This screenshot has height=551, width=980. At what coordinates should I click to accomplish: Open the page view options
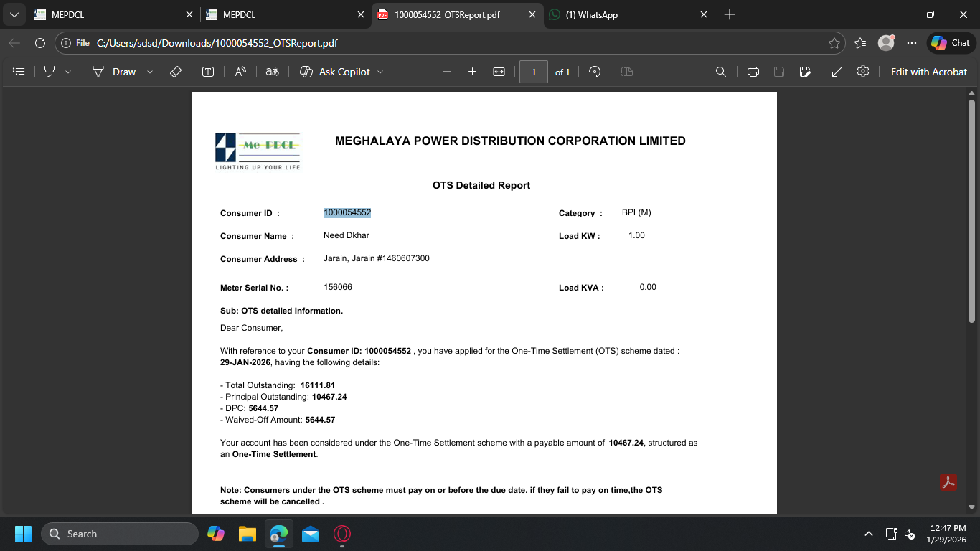click(627, 72)
